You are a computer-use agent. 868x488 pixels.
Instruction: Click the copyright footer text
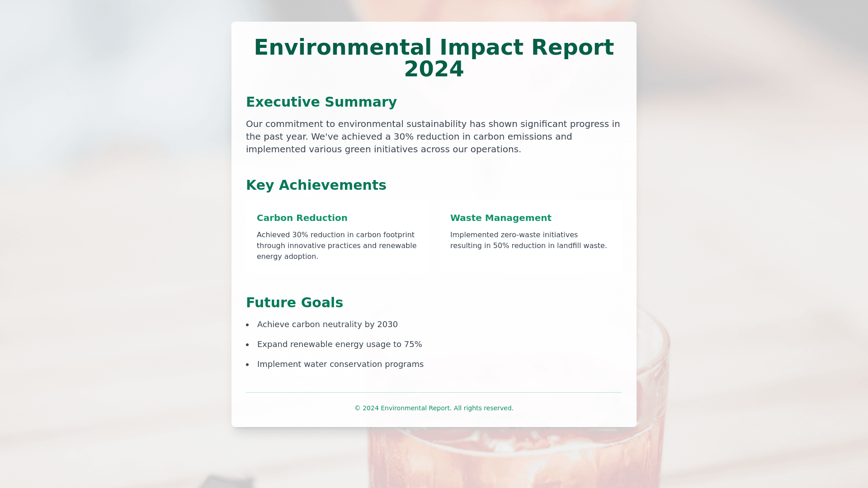coord(434,408)
